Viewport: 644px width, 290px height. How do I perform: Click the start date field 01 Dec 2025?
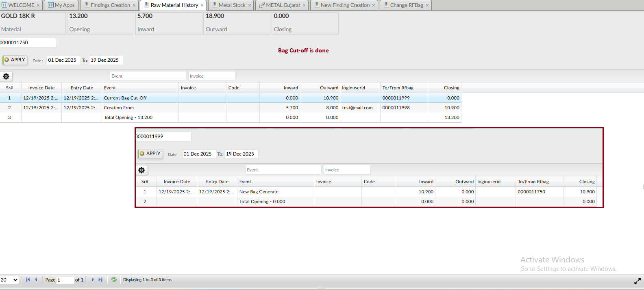coord(63,60)
